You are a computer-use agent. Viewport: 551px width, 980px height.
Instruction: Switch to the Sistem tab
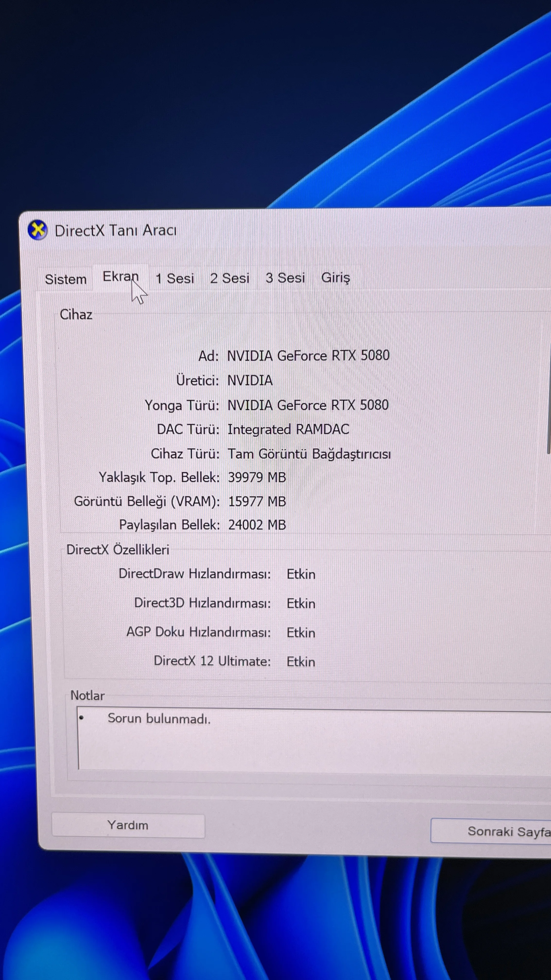66,279
